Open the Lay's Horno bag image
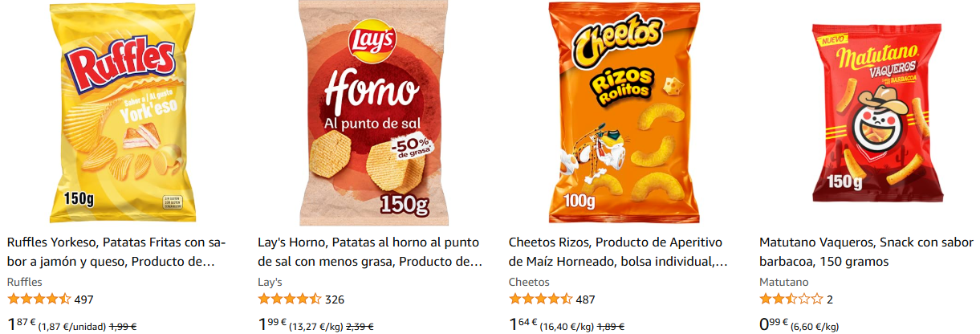980x334 pixels. pos(370,112)
